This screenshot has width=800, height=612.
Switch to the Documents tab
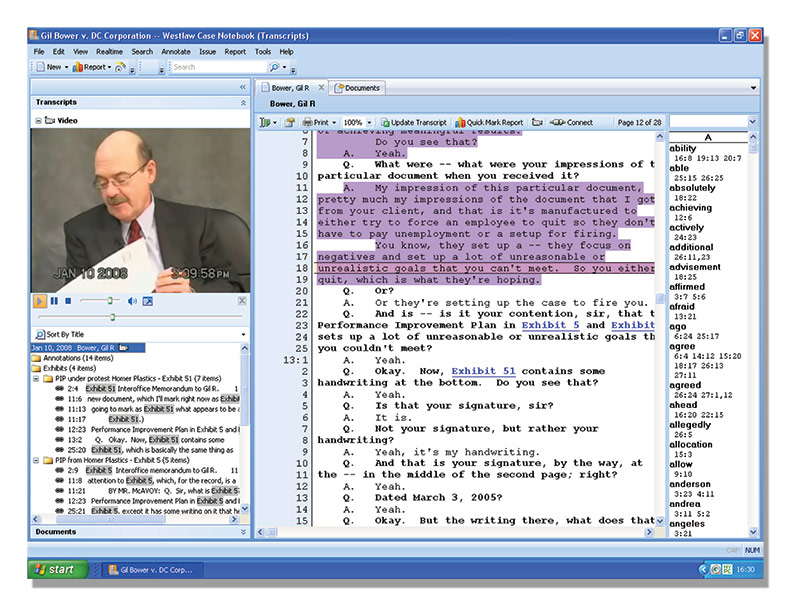tap(357, 88)
